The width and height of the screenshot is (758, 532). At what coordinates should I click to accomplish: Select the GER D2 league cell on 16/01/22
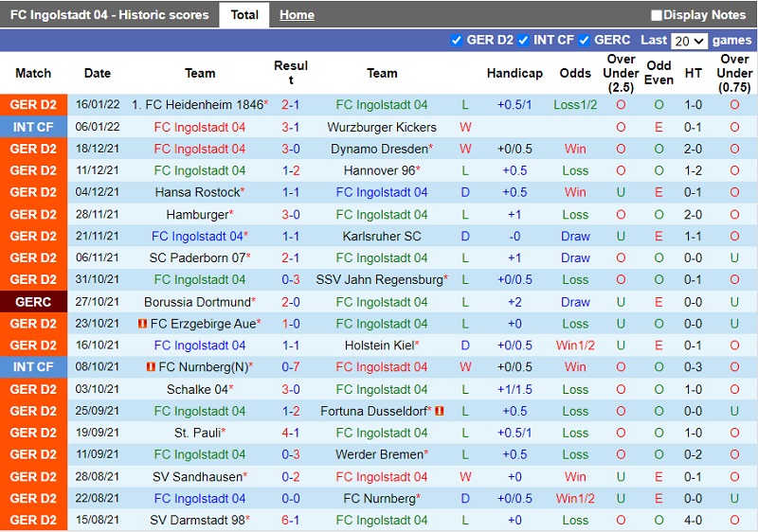tap(33, 105)
